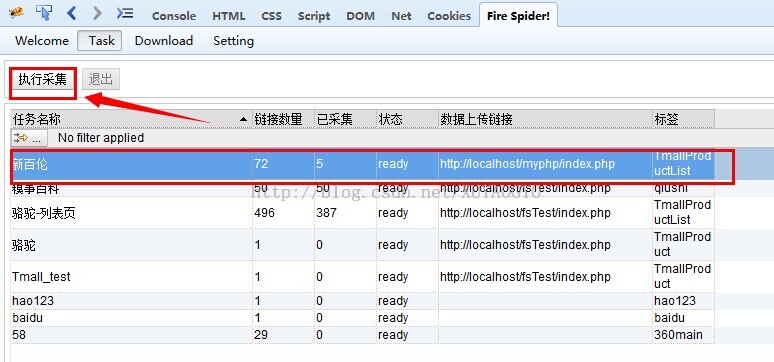Viewport: 774px width, 362px height.
Task: Click upload URL in Tmall_test row
Action: click(x=545, y=277)
